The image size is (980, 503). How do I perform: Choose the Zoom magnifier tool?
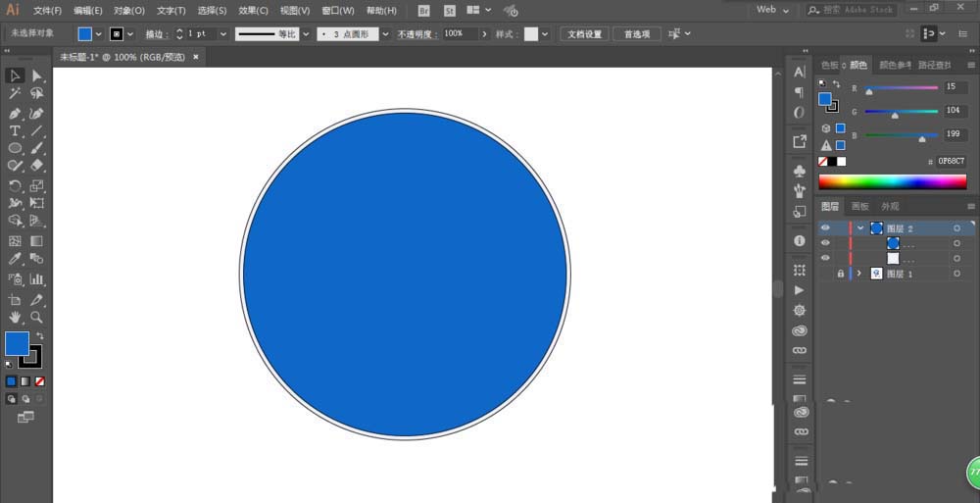coord(37,318)
